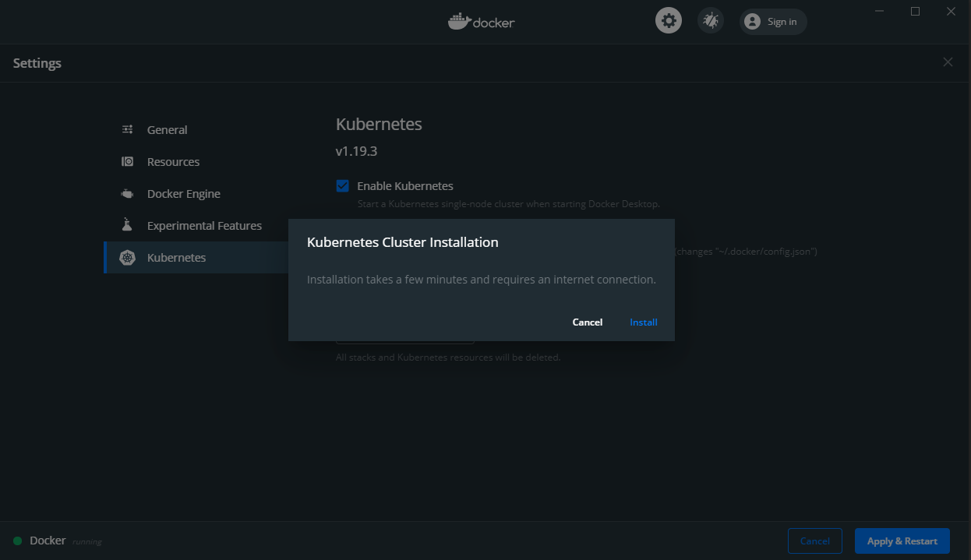Open settings via the gear icon
Screen dimensions: 971x560
[668, 21]
